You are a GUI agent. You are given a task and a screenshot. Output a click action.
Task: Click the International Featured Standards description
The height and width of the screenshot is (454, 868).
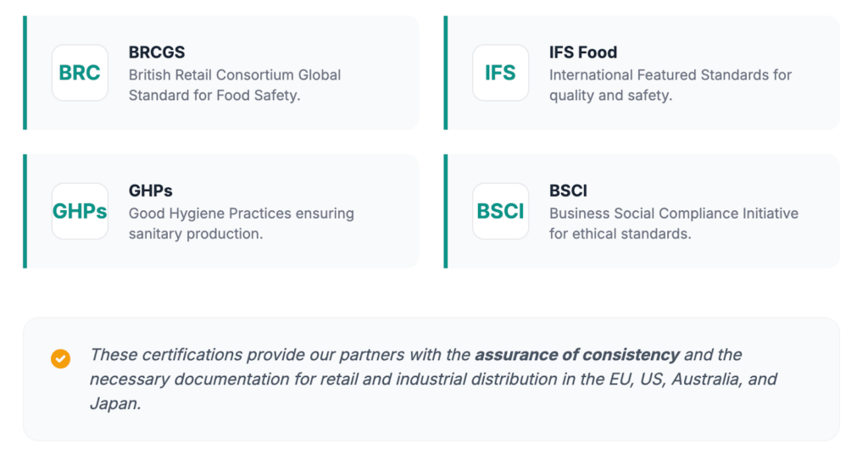670,85
